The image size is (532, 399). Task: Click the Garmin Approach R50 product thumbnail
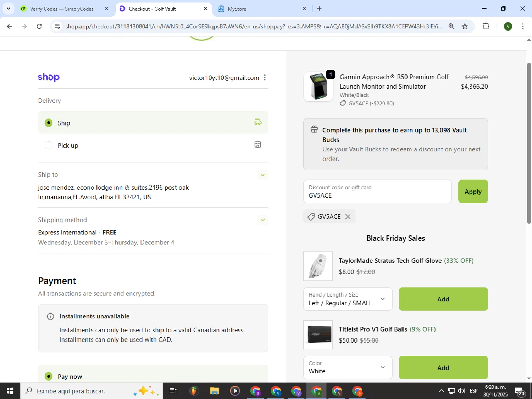(x=318, y=87)
